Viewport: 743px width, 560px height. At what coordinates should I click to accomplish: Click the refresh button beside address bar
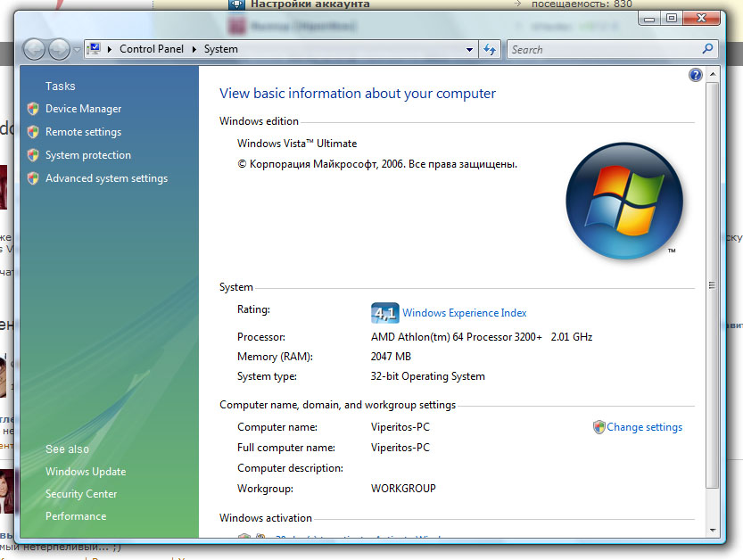[x=490, y=50]
